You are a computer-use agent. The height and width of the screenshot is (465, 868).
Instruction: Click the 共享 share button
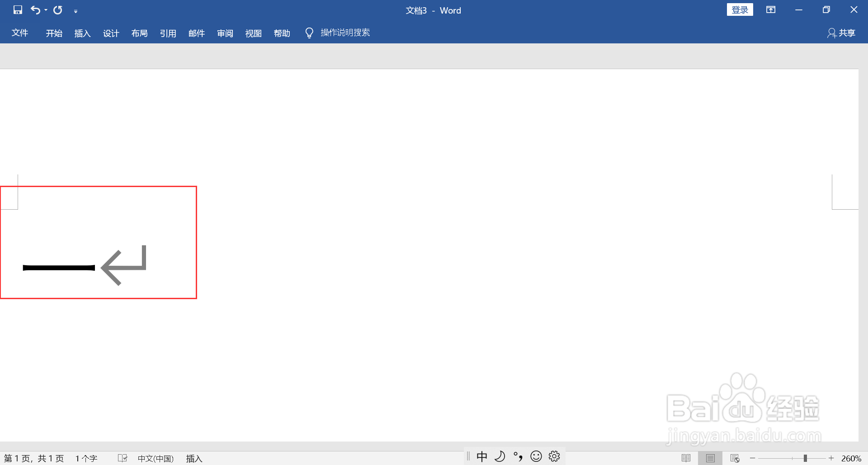point(841,33)
